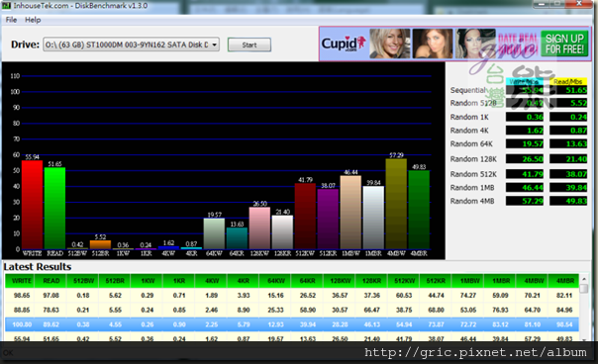Screen dimensions: 598x364
Task: Open the Help menu
Action: point(33,20)
